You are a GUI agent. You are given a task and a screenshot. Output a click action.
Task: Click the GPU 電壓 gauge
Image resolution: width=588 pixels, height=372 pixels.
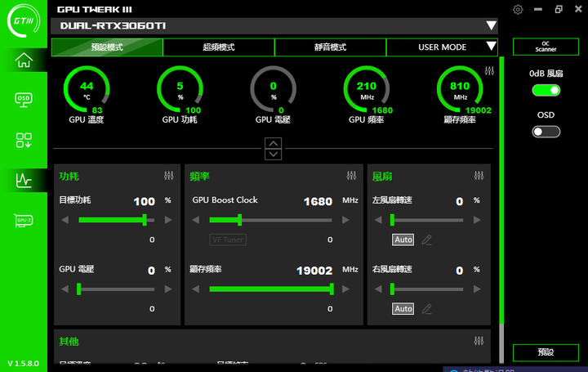274,89
